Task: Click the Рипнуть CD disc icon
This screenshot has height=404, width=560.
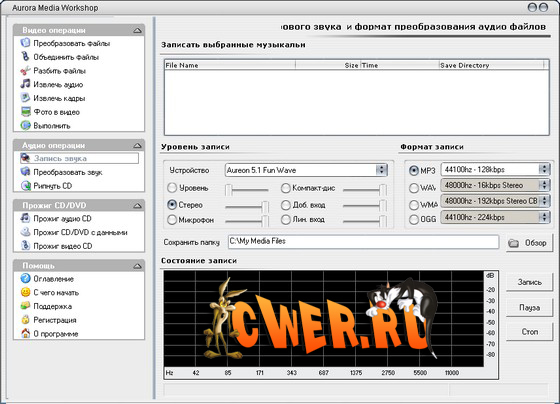Action: click(x=25, y=186)
